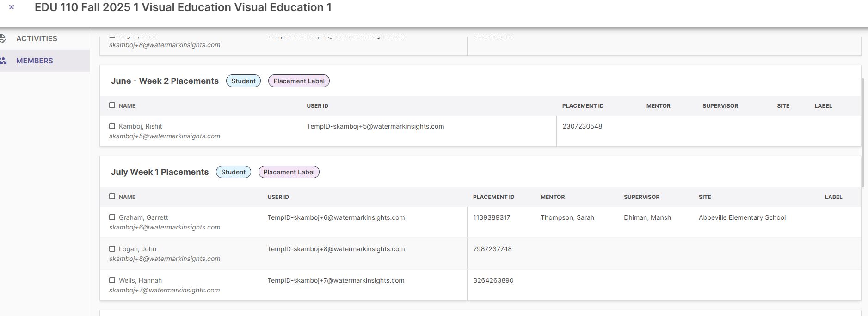
Task: Click Placement Label tag in June - Week 2
Action: point(299,81)
